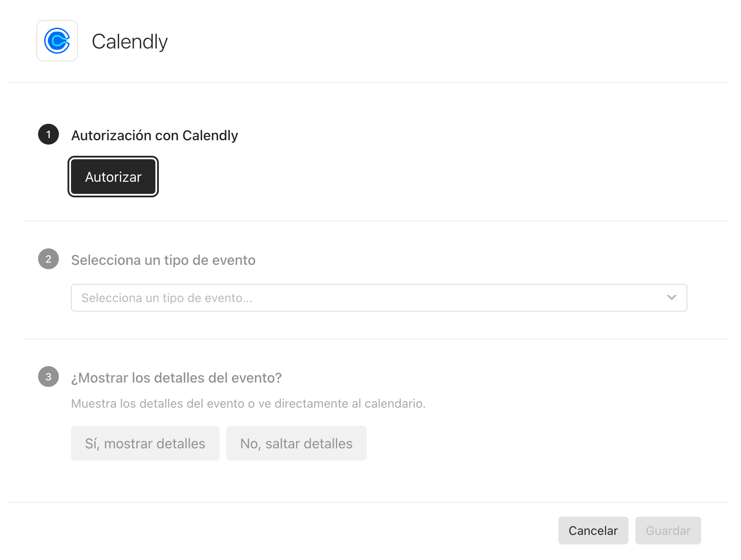This screenshot has width=741, height=560.
Task: Click the dropdown chevron arrow
Action: [671, 297]
